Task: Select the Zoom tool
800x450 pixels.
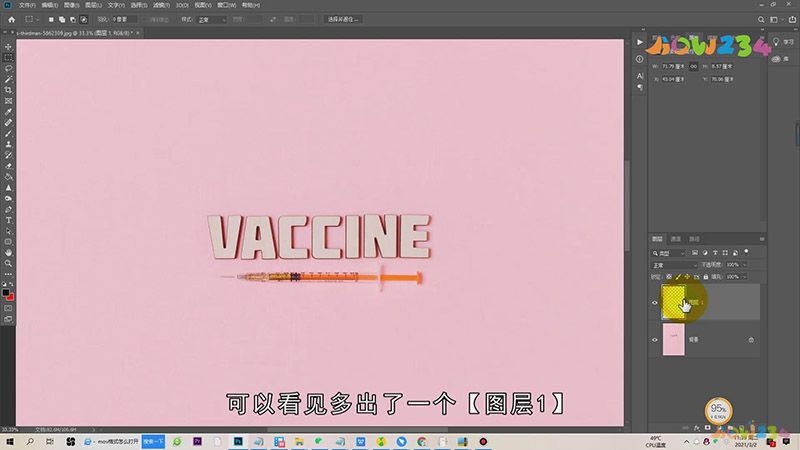Action: click(x=8, y=263)
